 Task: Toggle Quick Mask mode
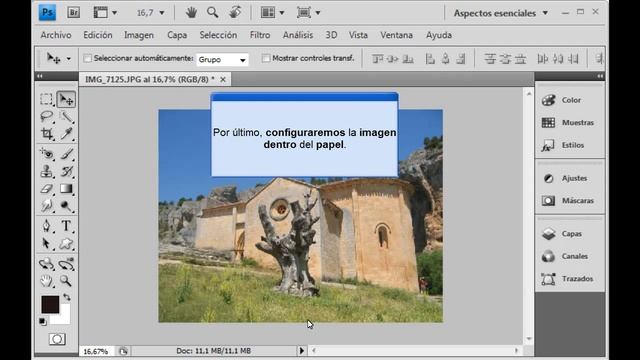pos(57,339)
